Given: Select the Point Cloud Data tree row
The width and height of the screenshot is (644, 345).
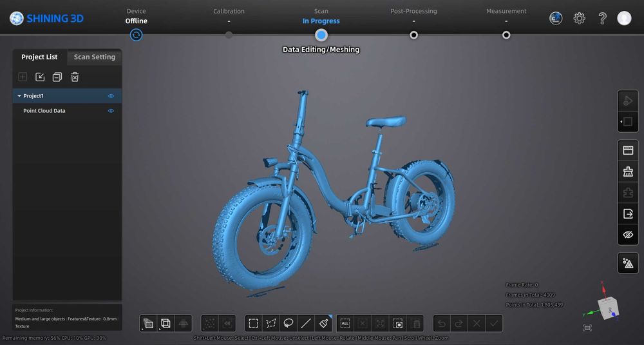Looking at the screenshot, I should (68, 111).
